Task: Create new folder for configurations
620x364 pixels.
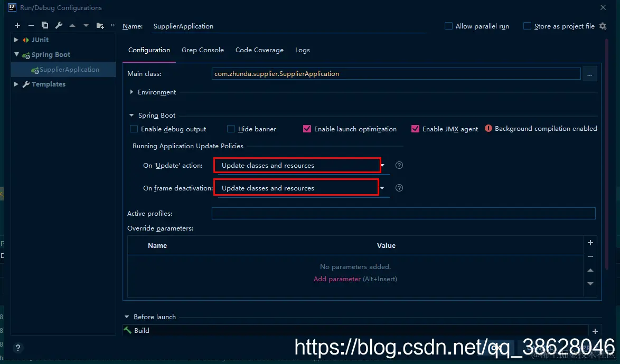Action: [100, 26]
